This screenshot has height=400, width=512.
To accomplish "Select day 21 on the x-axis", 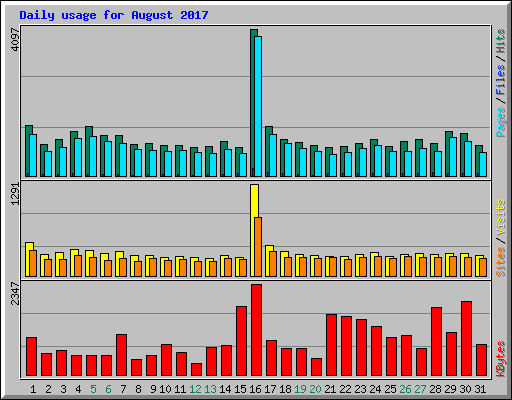I will 330,389.
